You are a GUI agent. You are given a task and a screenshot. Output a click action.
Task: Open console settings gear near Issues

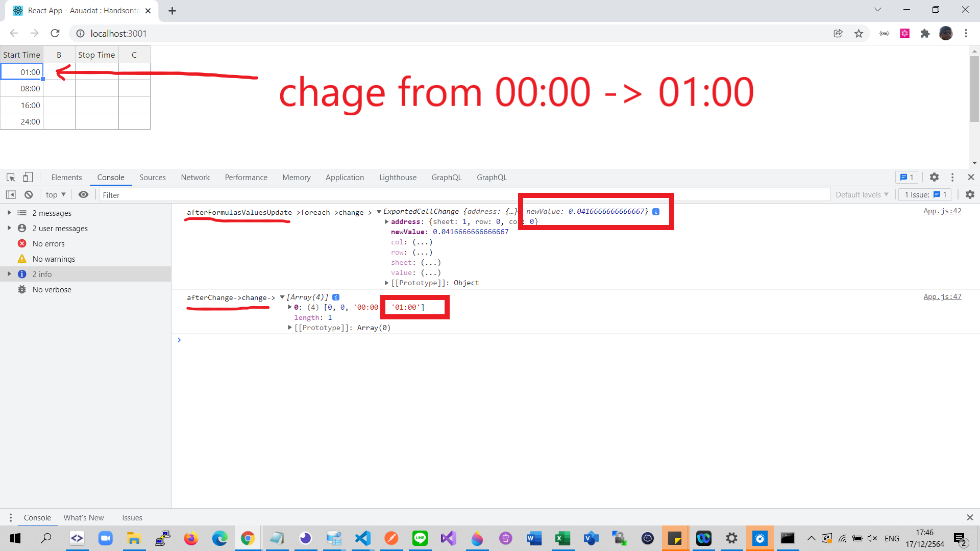(970, 194)
